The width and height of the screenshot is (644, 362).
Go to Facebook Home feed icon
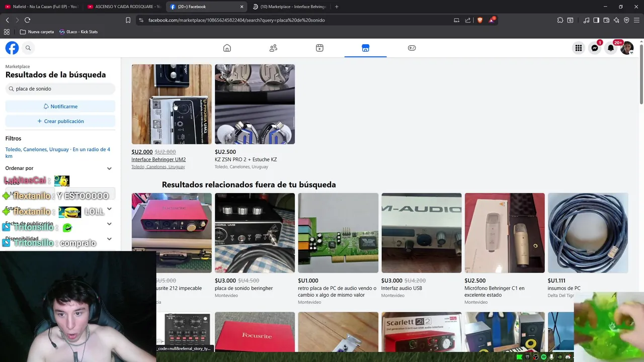click(x=227, y=48)
